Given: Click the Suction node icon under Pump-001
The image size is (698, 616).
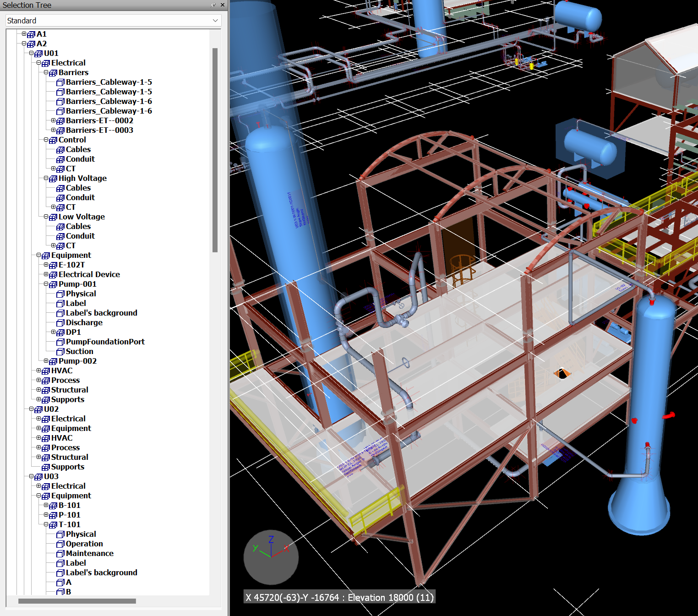Looking at the screenshot, I should point(60,352).
